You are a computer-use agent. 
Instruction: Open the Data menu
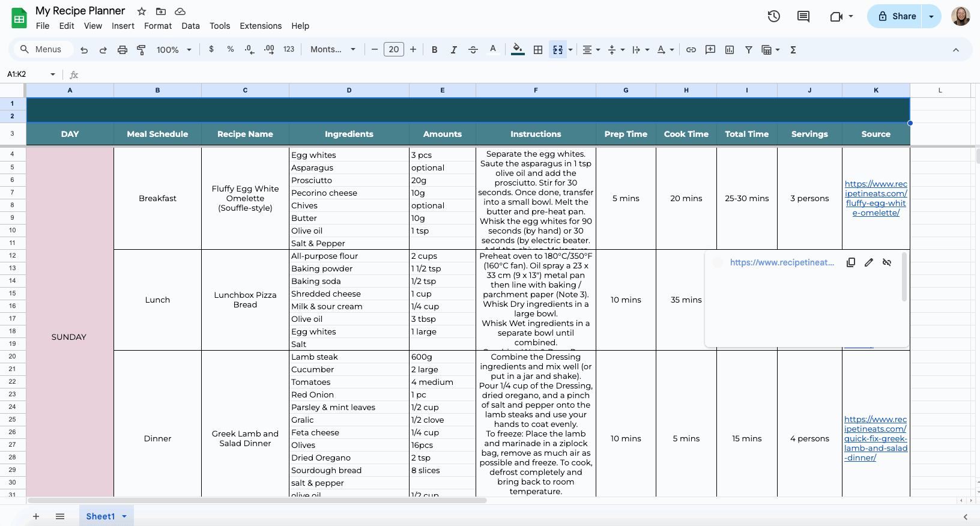click(x=190, y=26)
